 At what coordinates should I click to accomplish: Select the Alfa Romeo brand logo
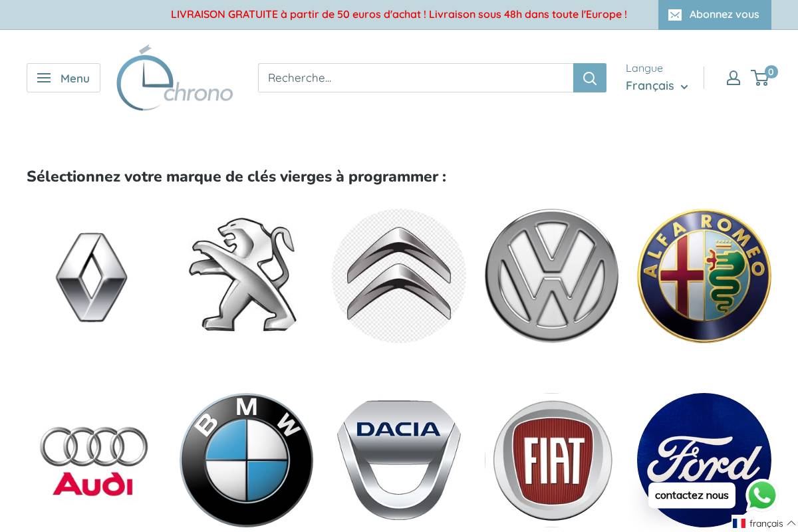tap(704, 276)
